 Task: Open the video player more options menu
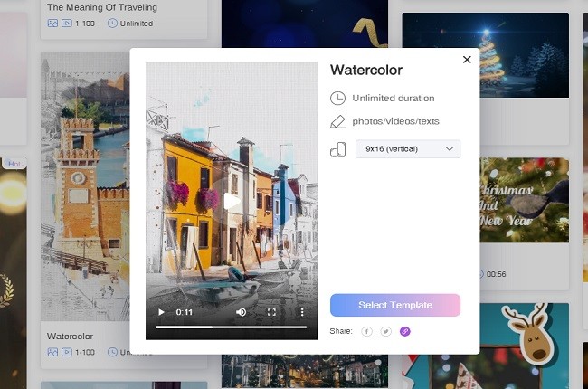pyautogui.click(x=302, y=312)
